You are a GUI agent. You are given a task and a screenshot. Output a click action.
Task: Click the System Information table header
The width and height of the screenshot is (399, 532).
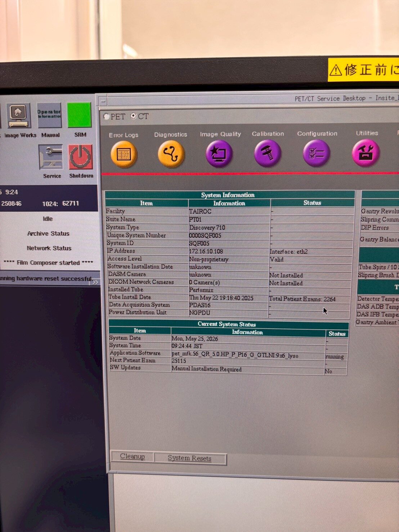pos(228,195)
